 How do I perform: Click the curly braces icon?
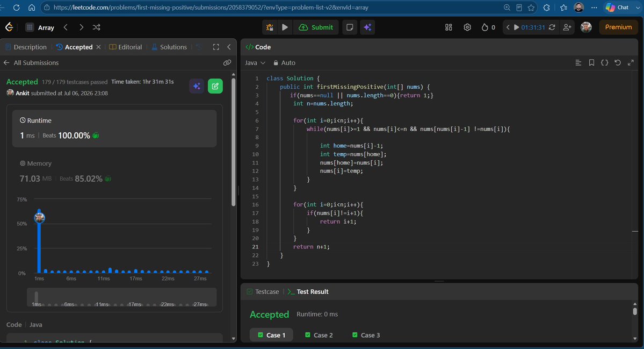(x=605, y=62)
